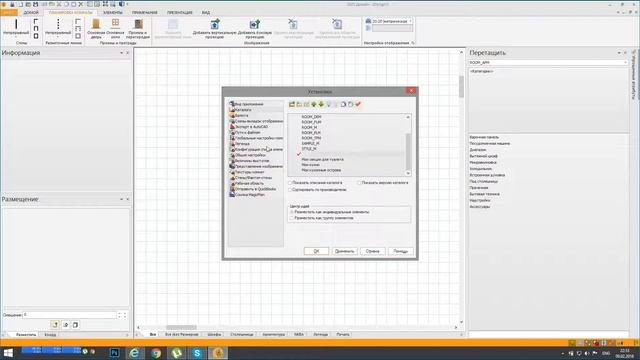The height and width of the screenshot is (360, 640).
Task: Click Помощь button
Action: pyautogui.click(x=401, y=251)
